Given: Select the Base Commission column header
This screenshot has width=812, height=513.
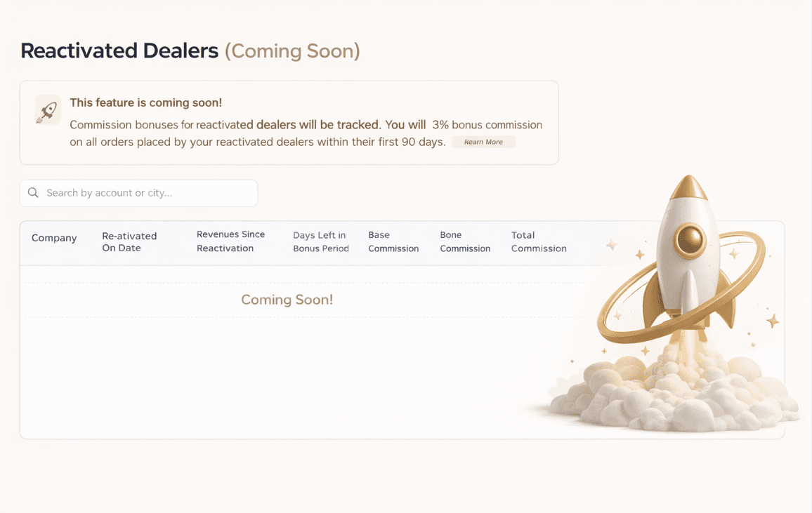Looking at the screenshot, I should (393, 241).
